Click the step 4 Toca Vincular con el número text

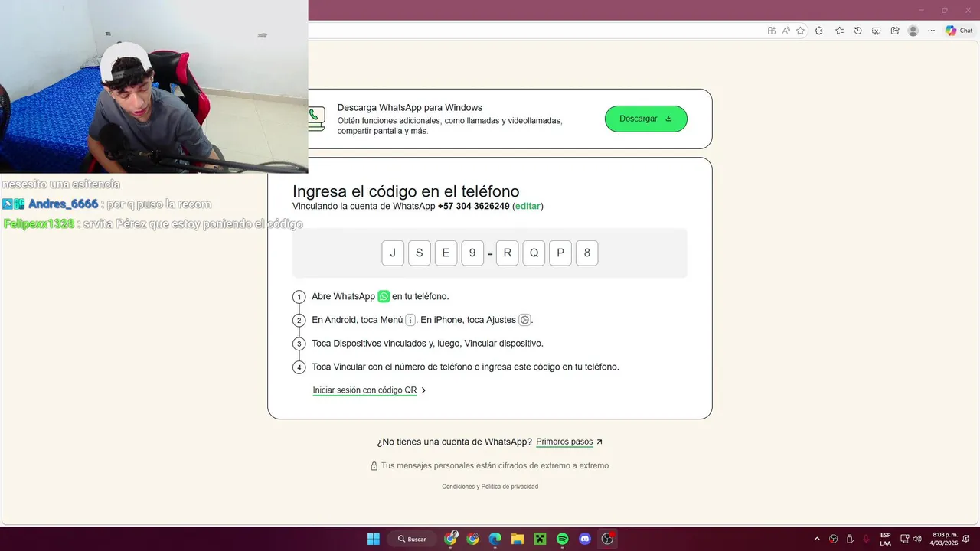point(465,367)
